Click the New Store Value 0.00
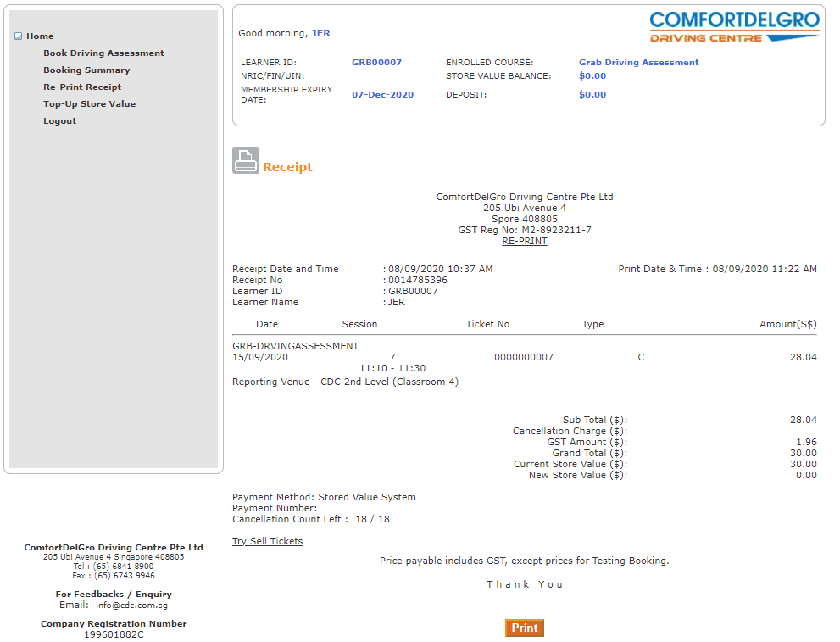Screen dimensions: 840x642 pos(806,475)
